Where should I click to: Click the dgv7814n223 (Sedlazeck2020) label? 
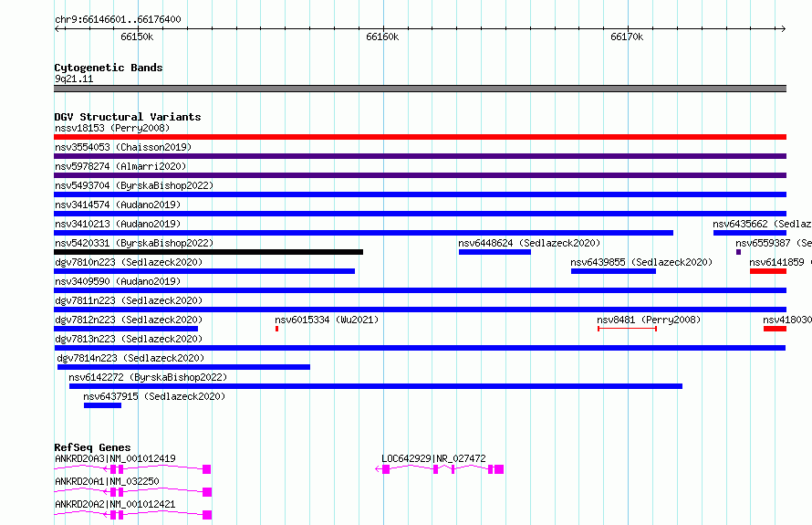click(x=130, y=358)
